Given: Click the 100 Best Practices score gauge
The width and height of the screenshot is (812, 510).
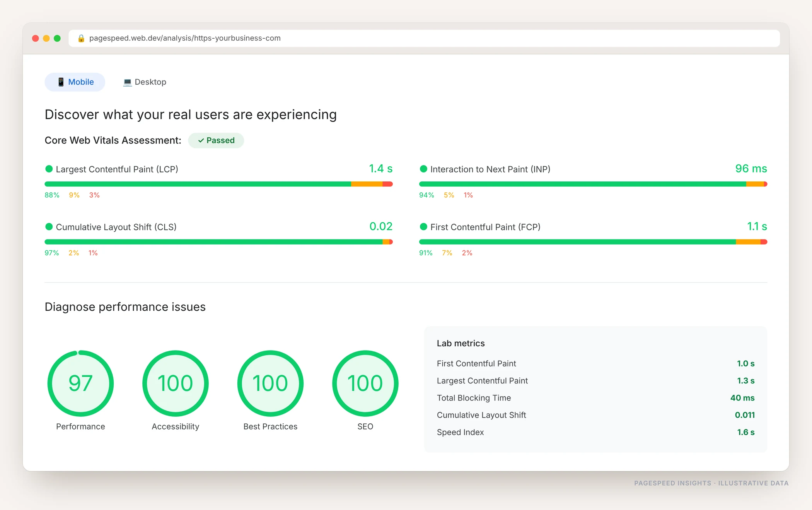Looking at the screenshot, I should [x=270, y=383].
